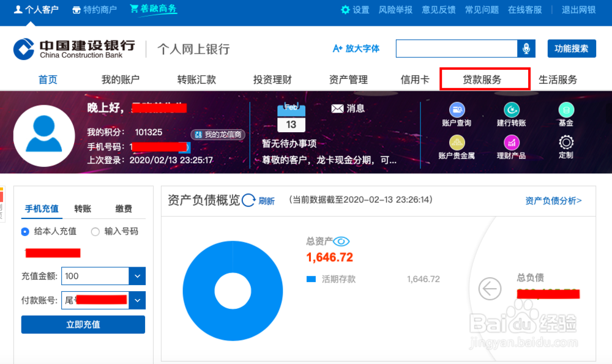Screen dimensions: 612x364
Task: Click the Feb 13 calendar icon
Action: click(291, 117)
